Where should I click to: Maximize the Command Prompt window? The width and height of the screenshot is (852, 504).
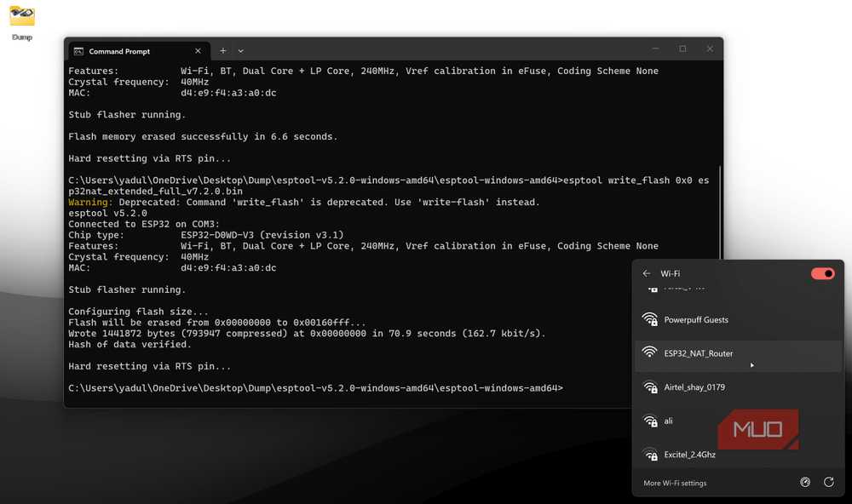[x=683, y=49]
